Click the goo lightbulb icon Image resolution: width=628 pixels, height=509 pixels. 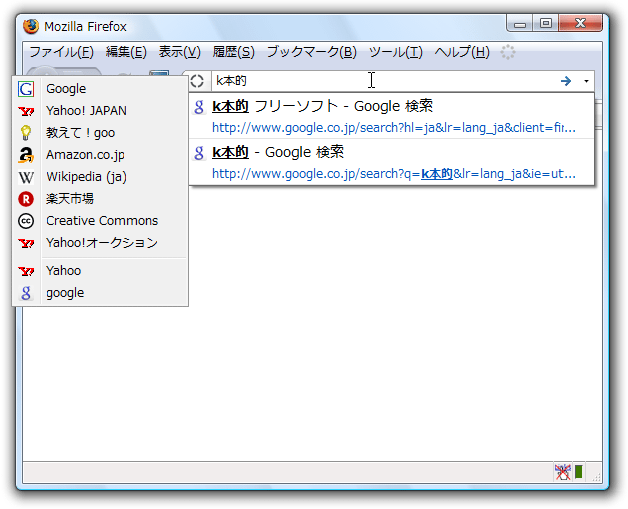tap(26, 133)
